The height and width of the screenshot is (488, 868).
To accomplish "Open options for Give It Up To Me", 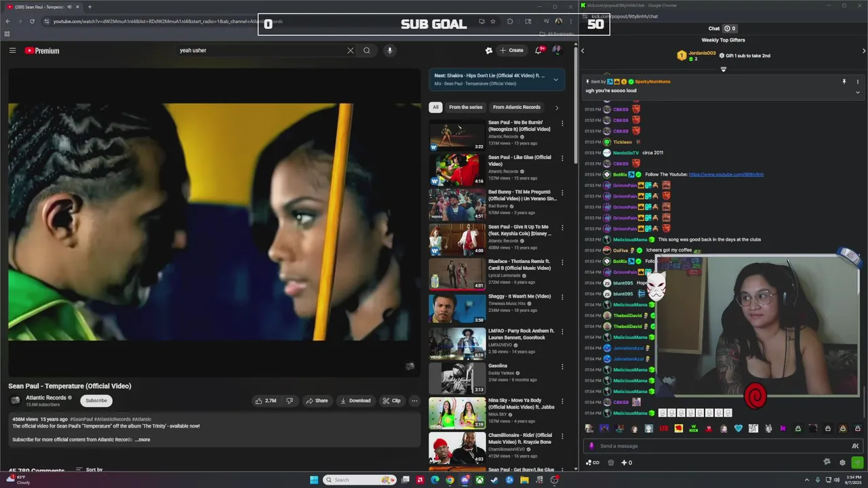I will pos(562,227).
